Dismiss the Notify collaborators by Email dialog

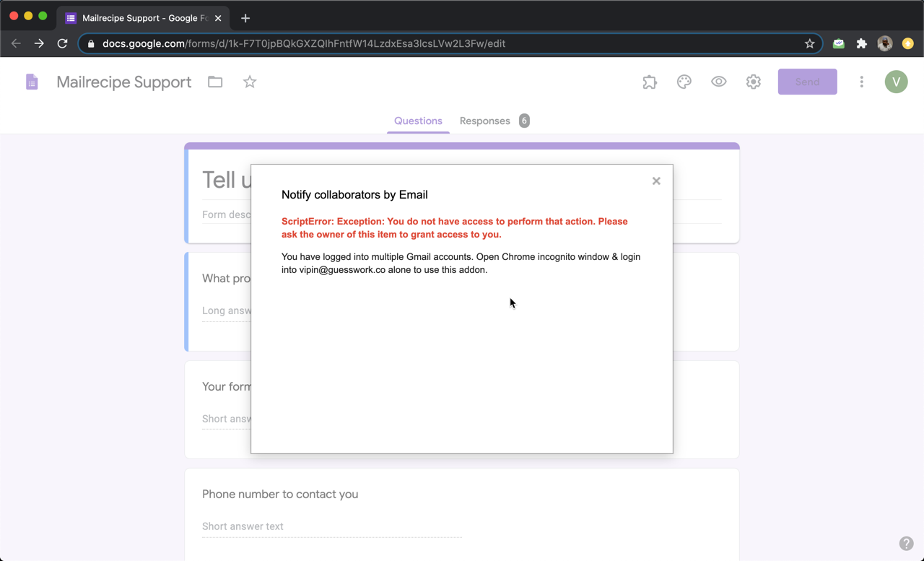click(x=655, y=181)
